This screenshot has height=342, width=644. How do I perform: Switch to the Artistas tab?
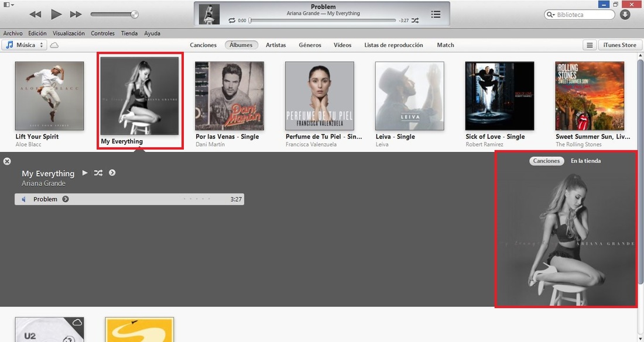point(276,45)
